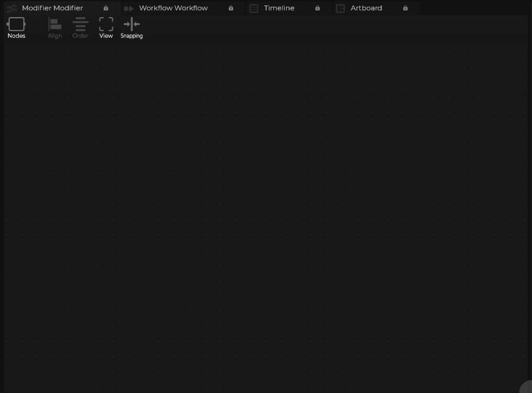The height and width of the screenshot is (393, 532).
Task: Open the Nodes tool in the toolbar
Action: point(16,24)
